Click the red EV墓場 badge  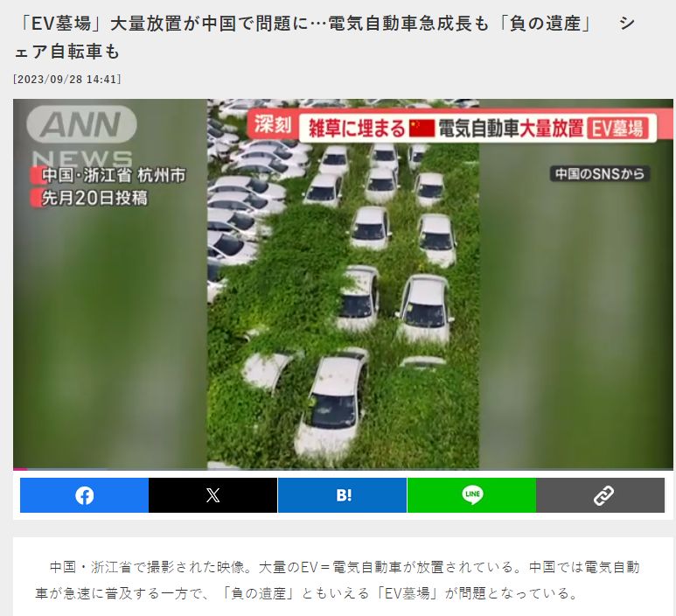coord(617,129)
